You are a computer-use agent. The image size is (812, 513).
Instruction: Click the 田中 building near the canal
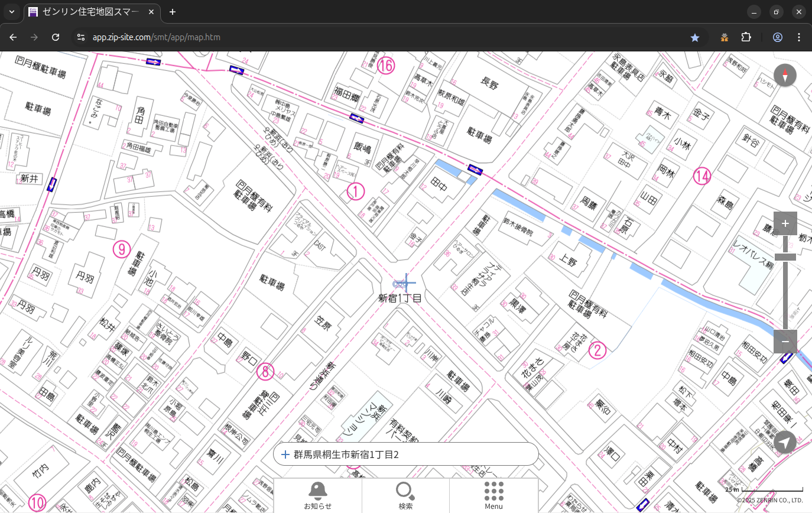click(x=440, y=185)
